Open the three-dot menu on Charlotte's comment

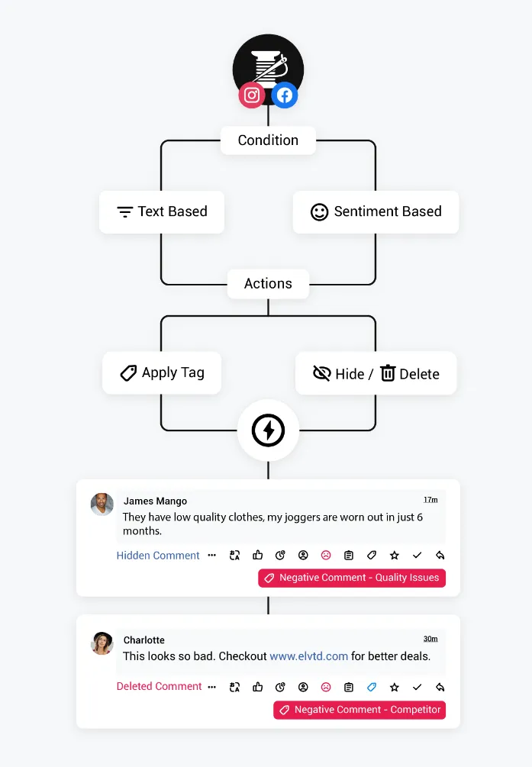pyautogui.click(x=212, y=687)
